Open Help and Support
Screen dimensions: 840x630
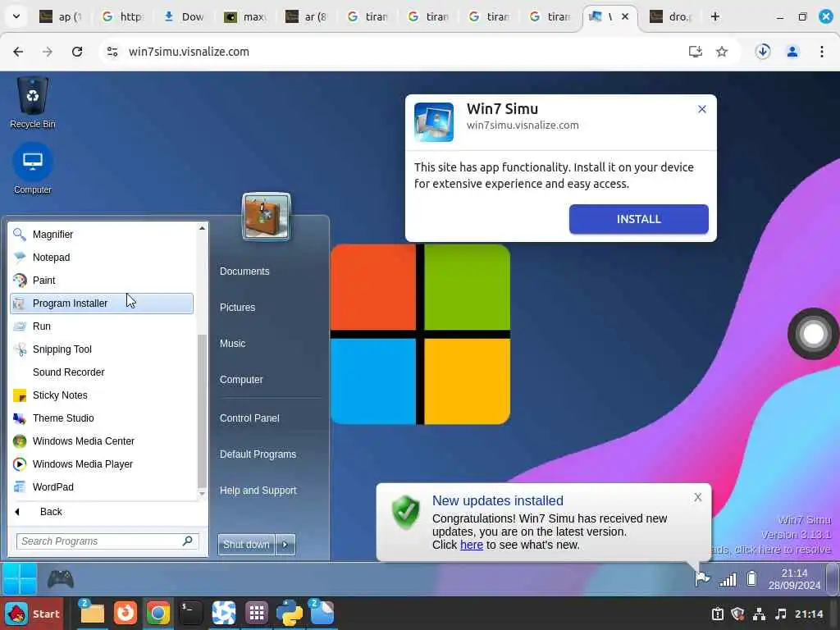click(258, 491)
